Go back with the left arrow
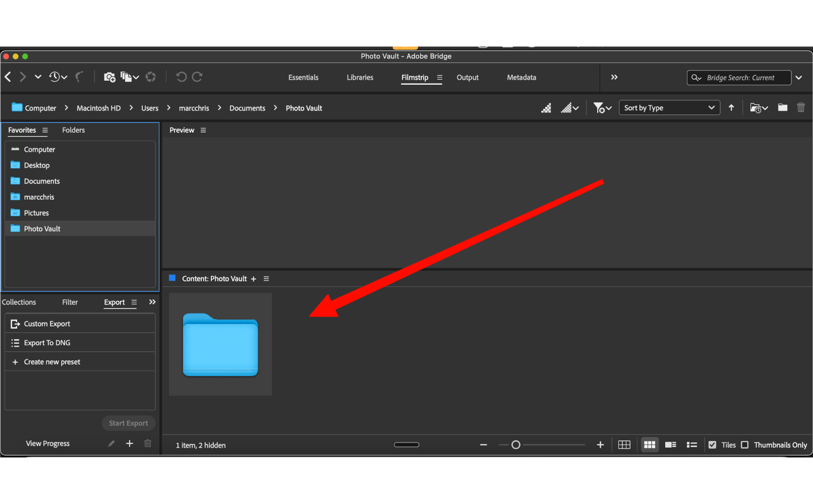Image resolution: width=813 pixels, height=504 pixels. click(8, 77)
